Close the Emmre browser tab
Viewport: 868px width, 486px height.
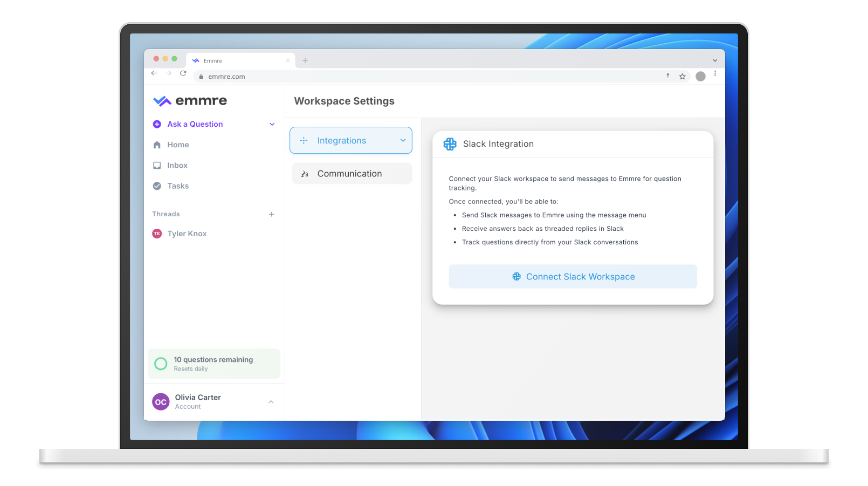pos(288,60)
